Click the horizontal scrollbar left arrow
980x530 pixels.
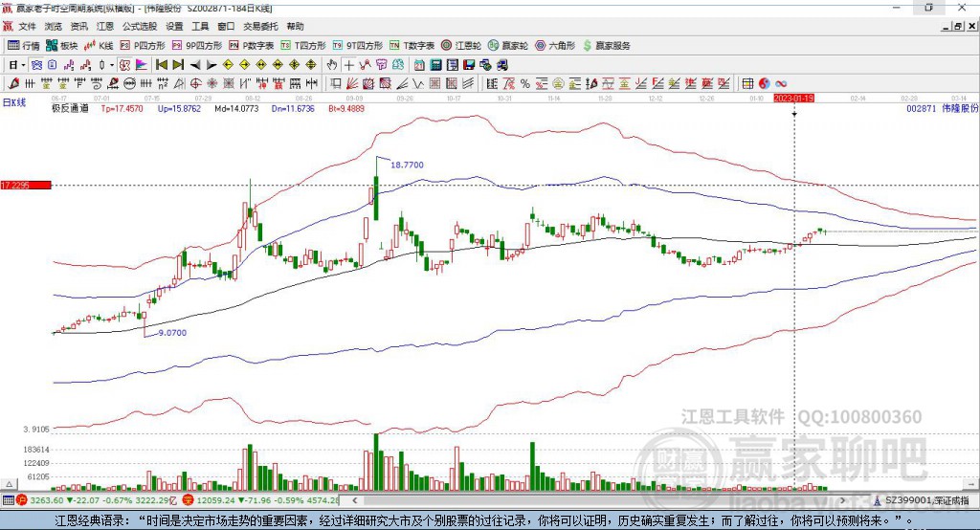(355, 500)
